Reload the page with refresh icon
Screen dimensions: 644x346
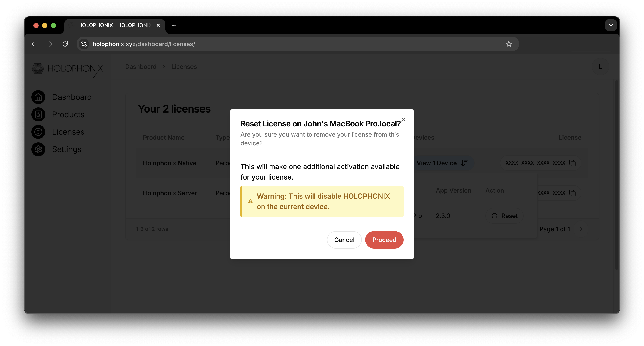coord(65,44)
